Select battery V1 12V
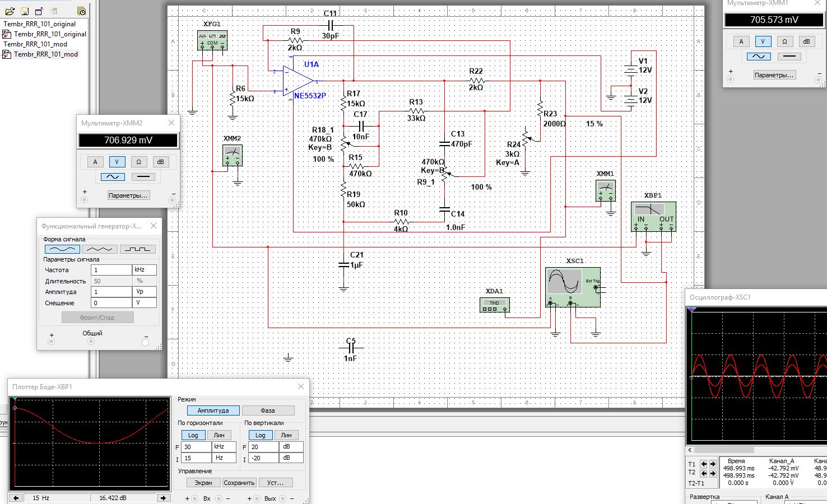This screenshot has width=827, height=504. pos(631,68)
